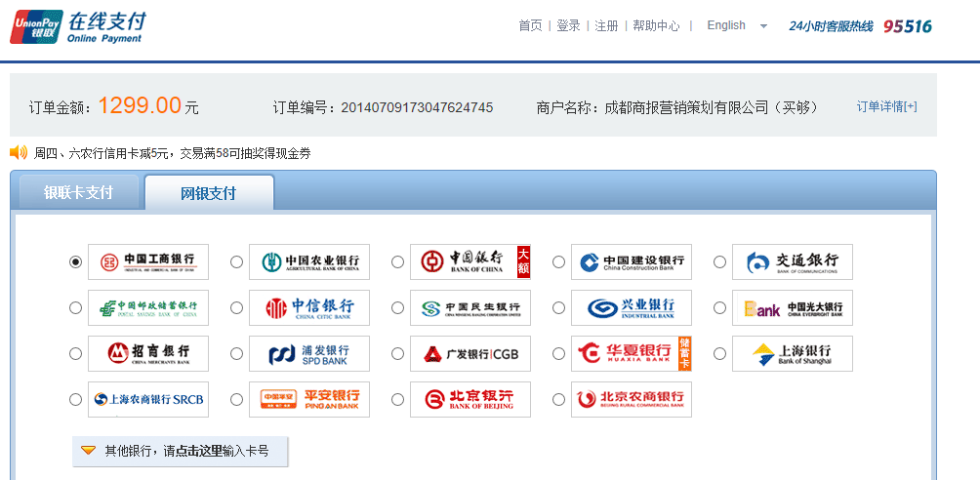Image resolution: width=980 pixels, height=480 pixels.
Task: Switch to the 银联卡支付 tab
Action: [x=78, y=192]
